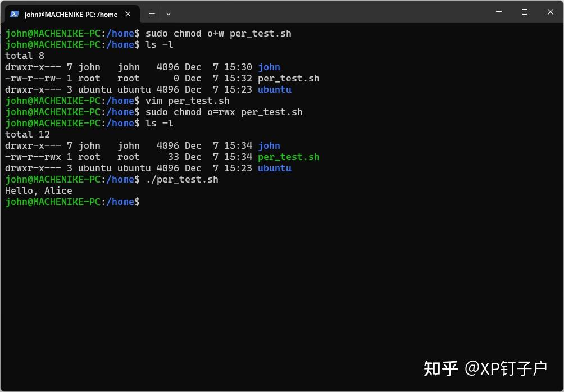Select the john@MACHENIKE-PC: /home tab
Screen dimensions: 564x392
(72, 14)
